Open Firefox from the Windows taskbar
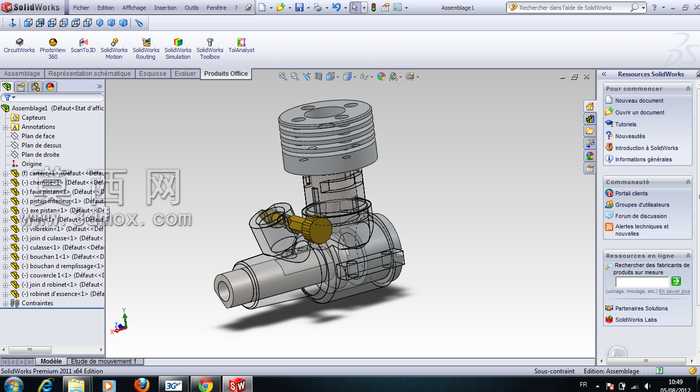The height and width of the screenshot is (392, 700). [141, 384]
